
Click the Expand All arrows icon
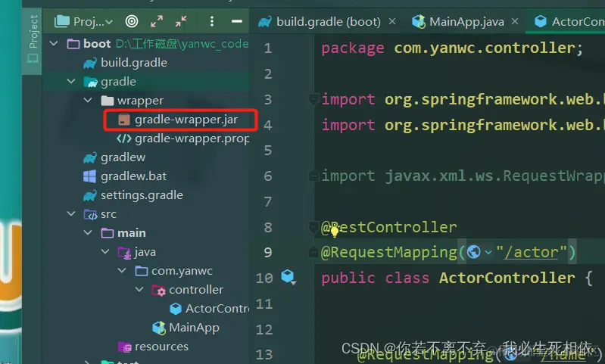click(156, 21)
